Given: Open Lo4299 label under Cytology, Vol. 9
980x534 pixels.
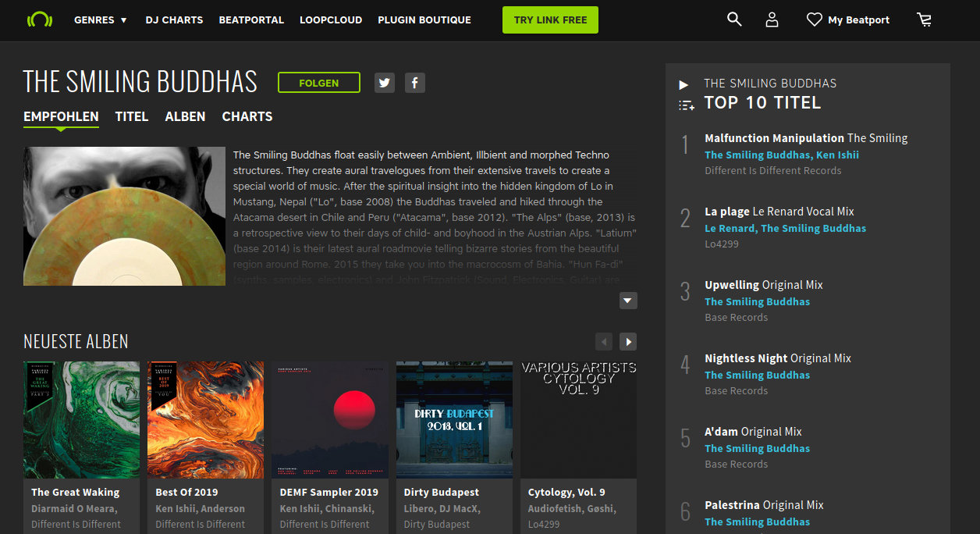Looking at the screenshot, I should point(545,524).
